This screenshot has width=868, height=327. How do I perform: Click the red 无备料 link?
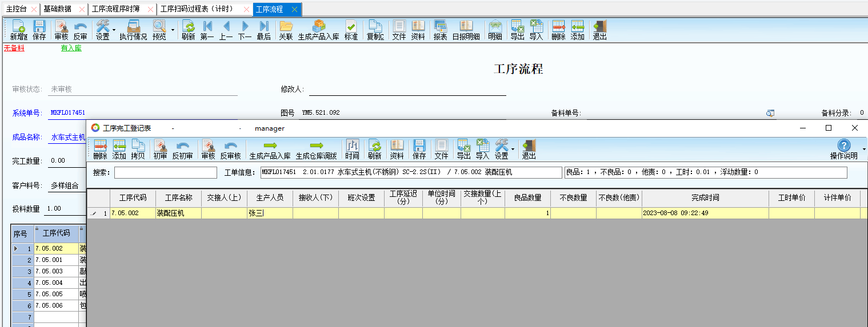[x=14, y=48]
